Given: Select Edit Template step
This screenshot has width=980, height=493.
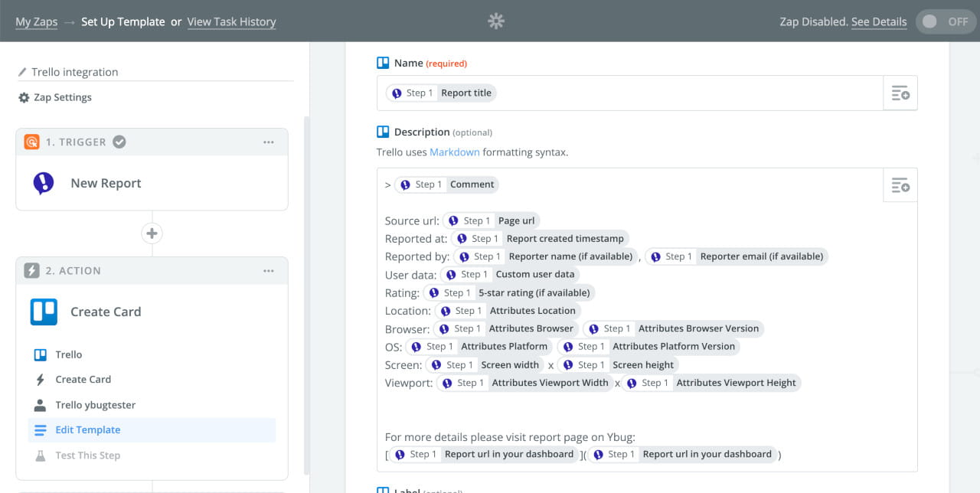Looking at the screenshot, I should click(x=152, y=429).
